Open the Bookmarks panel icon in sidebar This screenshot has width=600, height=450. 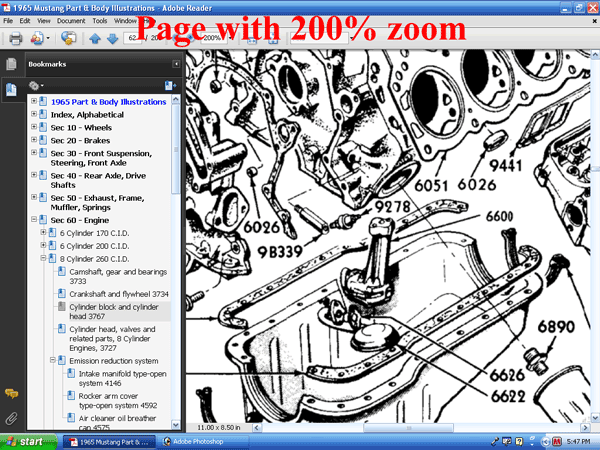tap(11, 90)
